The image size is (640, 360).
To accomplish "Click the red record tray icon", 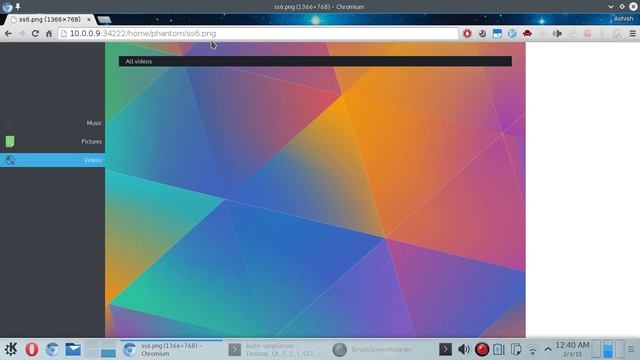I will [482, 349].
